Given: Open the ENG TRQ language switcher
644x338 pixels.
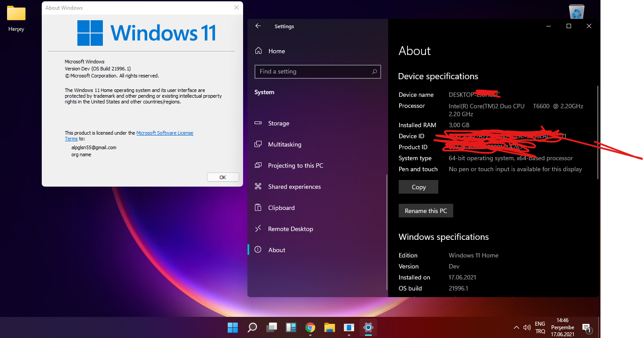Looking at the screenshot, I should [540, 327].
